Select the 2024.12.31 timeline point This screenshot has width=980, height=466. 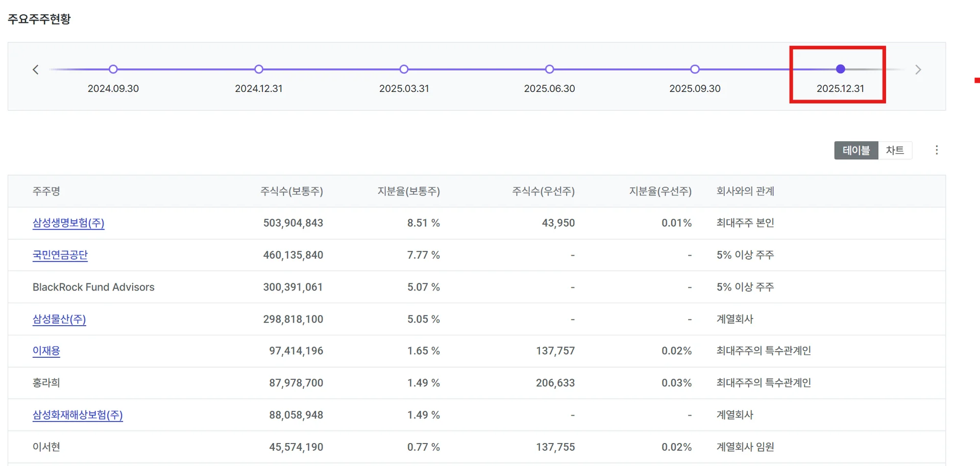259,69
